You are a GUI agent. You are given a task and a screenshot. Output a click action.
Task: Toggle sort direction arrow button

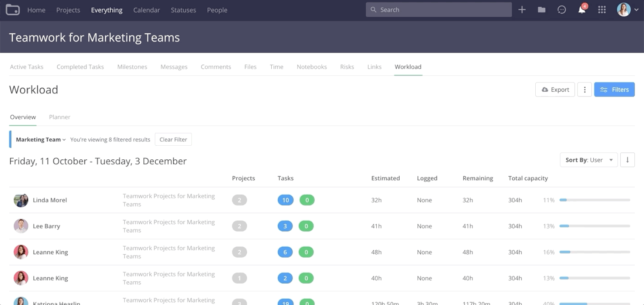coord(627,160)
